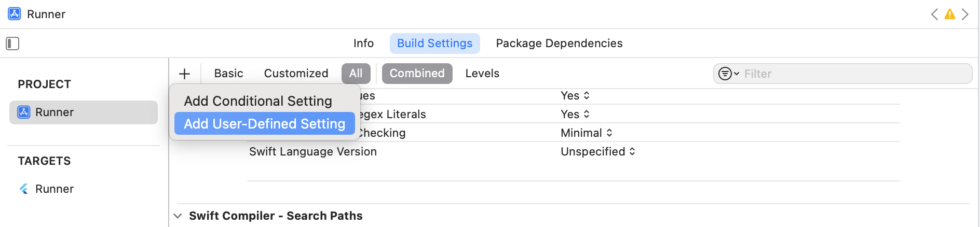
Task: Open the Info tab
Action: point(363,44)
